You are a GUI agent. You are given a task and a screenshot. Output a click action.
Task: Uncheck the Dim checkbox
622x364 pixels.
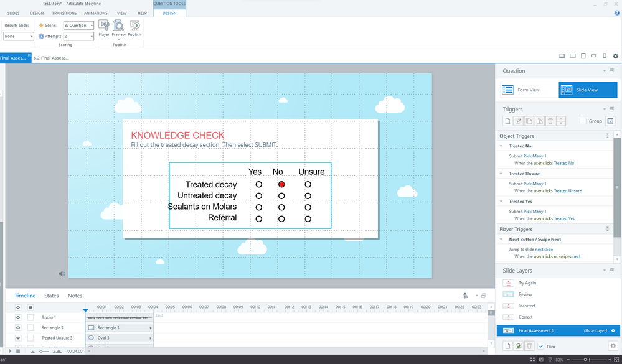(540, 346)
